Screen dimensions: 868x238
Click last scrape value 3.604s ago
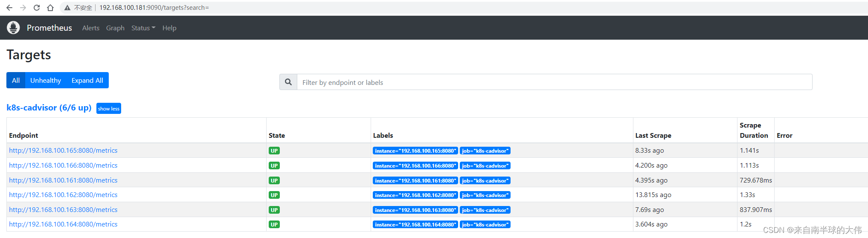651,224
